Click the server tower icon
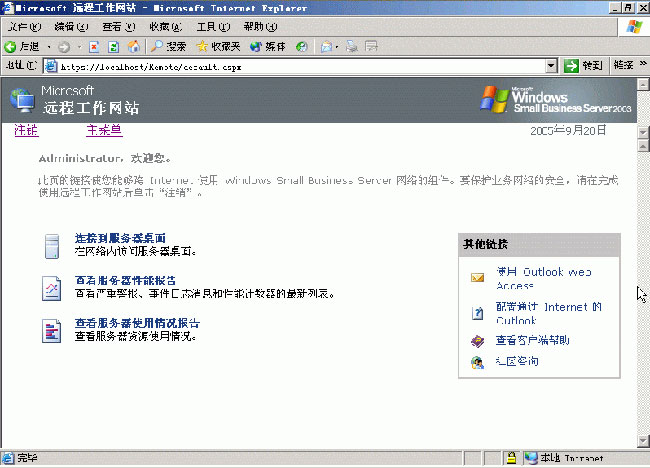 (x=52, y=246)
